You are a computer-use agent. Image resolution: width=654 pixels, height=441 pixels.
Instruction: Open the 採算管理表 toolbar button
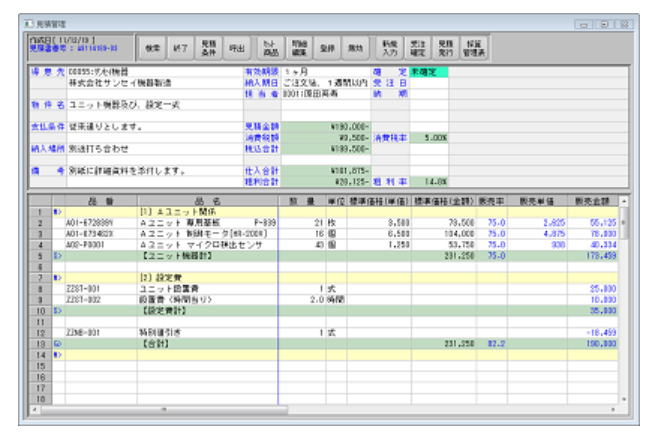476,47
